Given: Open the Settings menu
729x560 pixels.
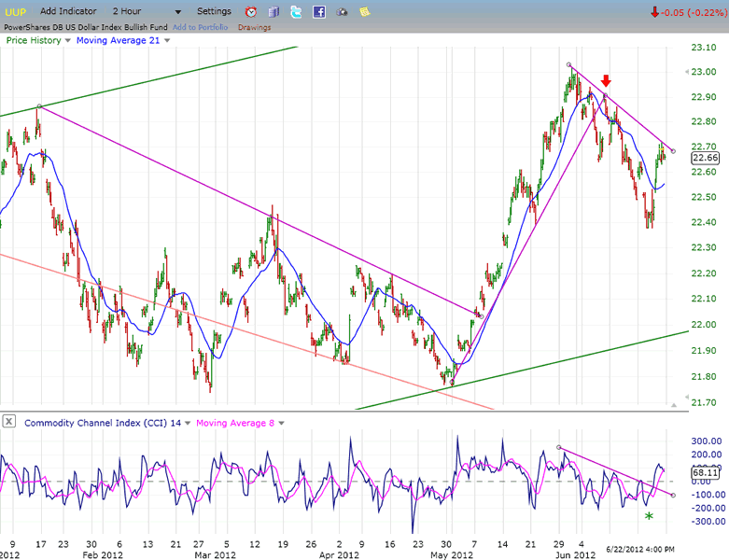Looking at the screenshot, I should click(215, 11).
